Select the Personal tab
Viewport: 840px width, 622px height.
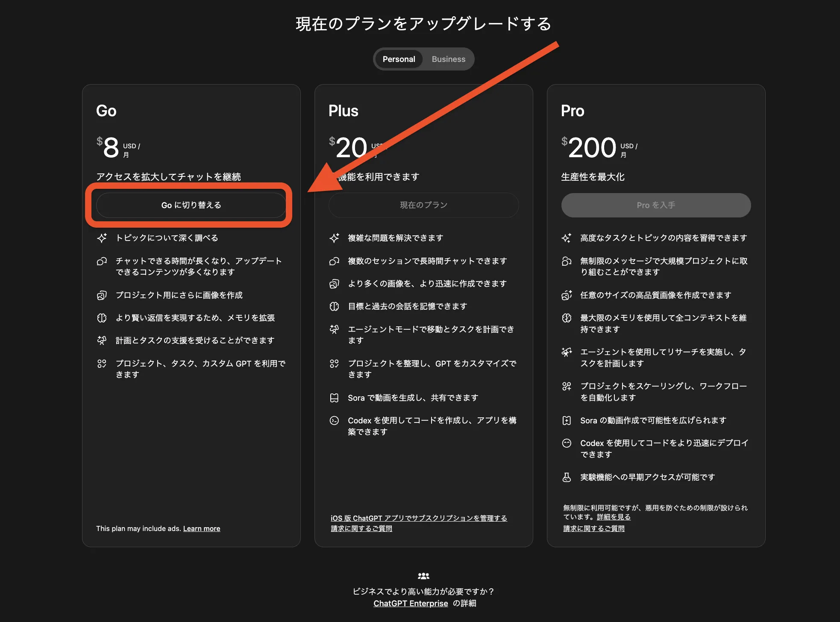click(x=398, y=59)
